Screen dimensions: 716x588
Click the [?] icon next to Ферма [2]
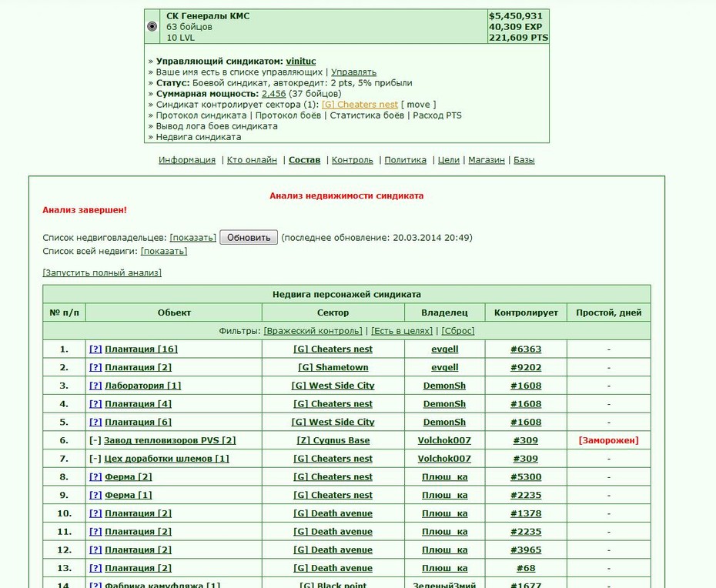pyautogui.click(x=95, y=477)
